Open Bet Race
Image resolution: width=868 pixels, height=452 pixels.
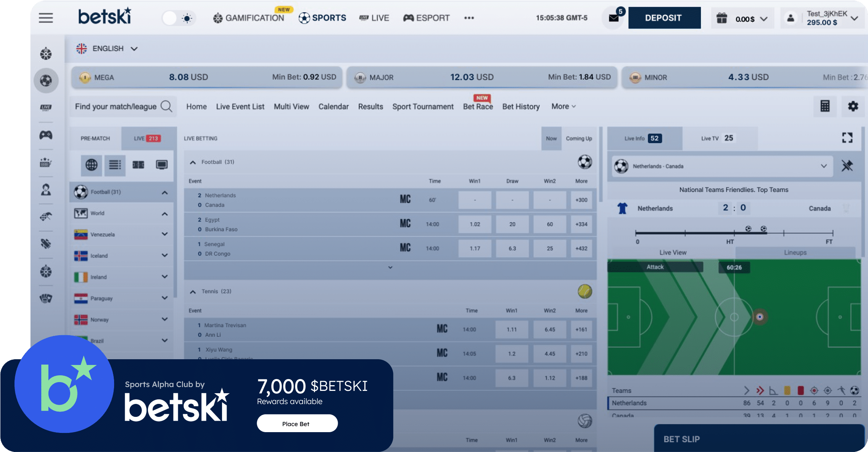click(478, 107)
